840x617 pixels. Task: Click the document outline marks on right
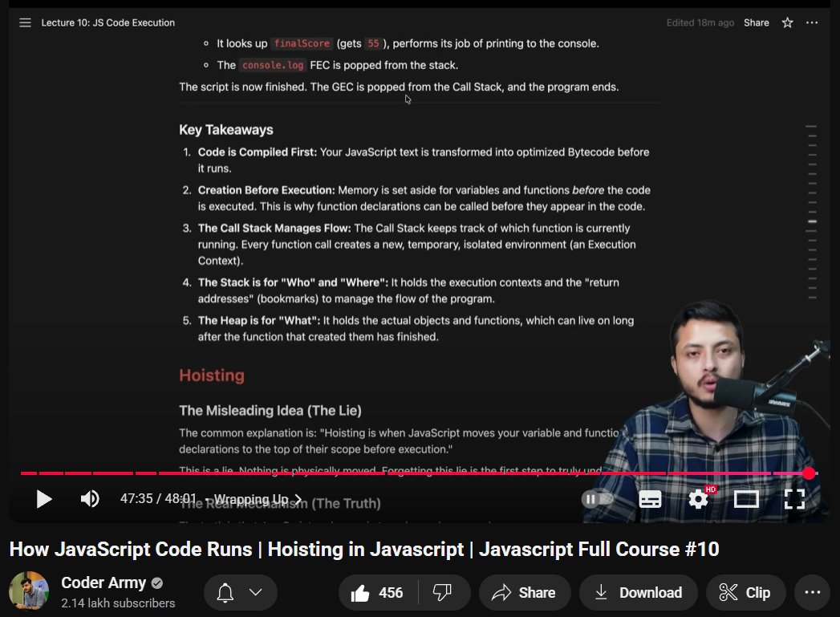pyautogui.click(x=812, y=212)
